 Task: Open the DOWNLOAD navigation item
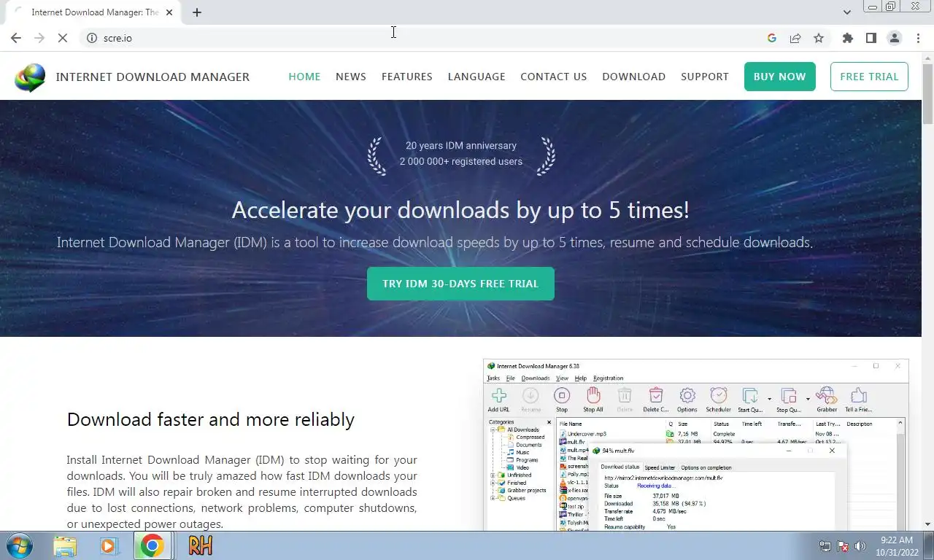[633, 77]
